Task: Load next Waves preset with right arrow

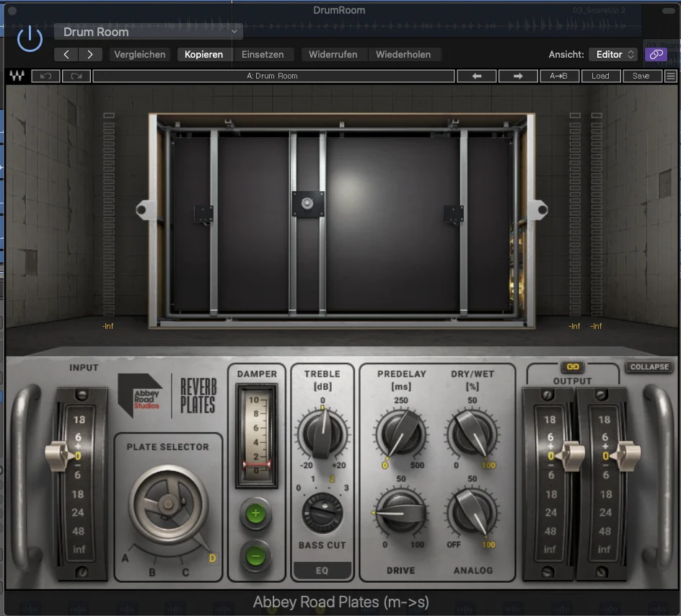Action: (518, 76)
